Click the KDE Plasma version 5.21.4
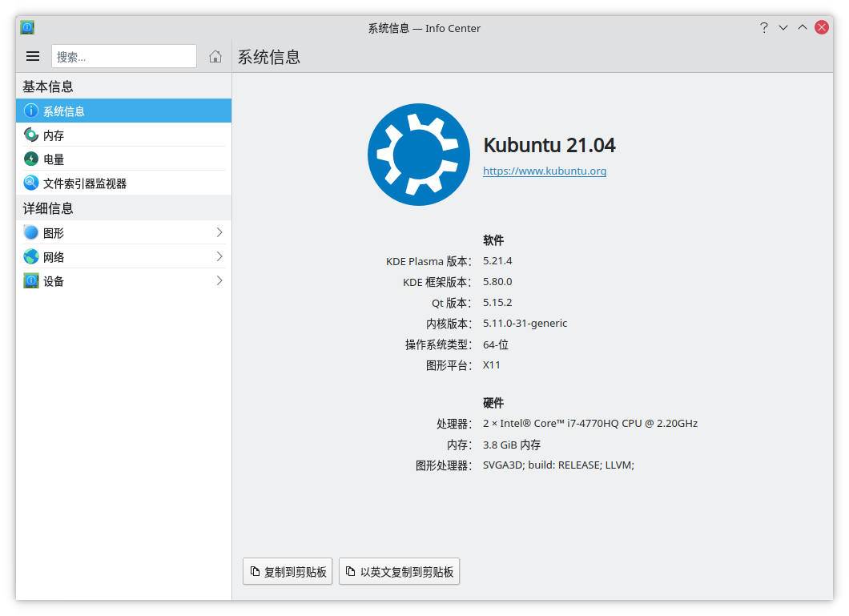This screenshot has height=616, width=849. [497, 261]
